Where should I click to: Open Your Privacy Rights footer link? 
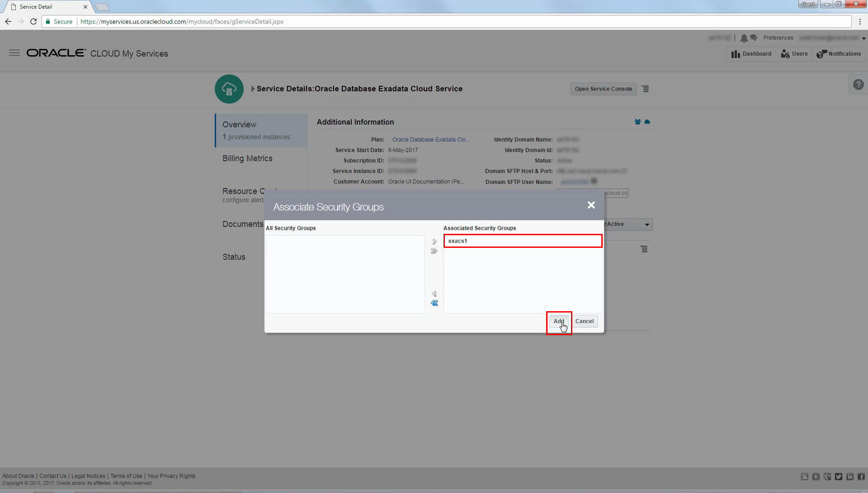171,476
